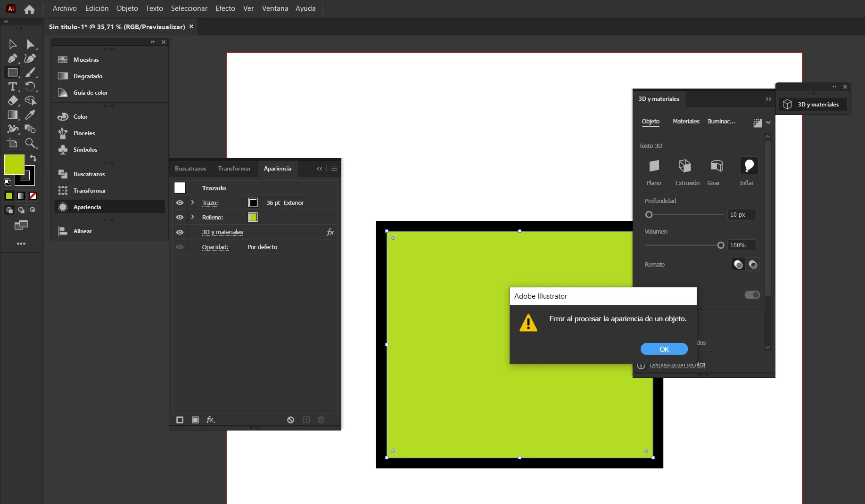Toggle visibility of Relleno row
This screenshot has width=865, height=504.
[x=180, y=217]
